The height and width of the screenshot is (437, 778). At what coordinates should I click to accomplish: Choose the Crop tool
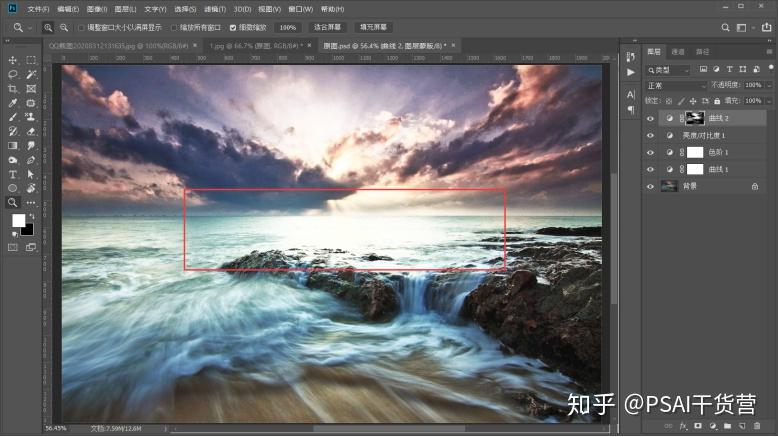[12, 89]
